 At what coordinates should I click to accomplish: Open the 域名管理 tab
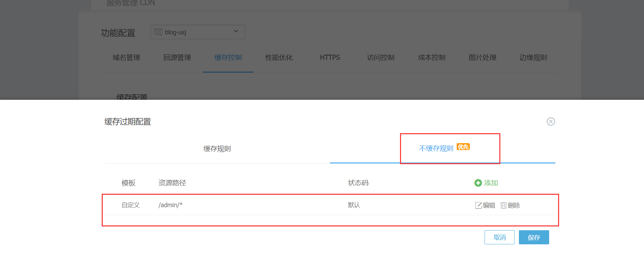[126, 57]
